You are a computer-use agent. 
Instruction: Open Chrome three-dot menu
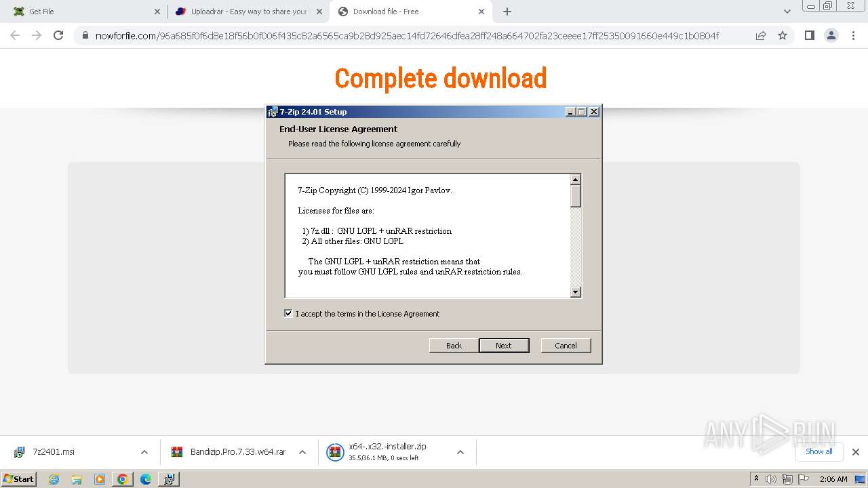coord(853,35)
